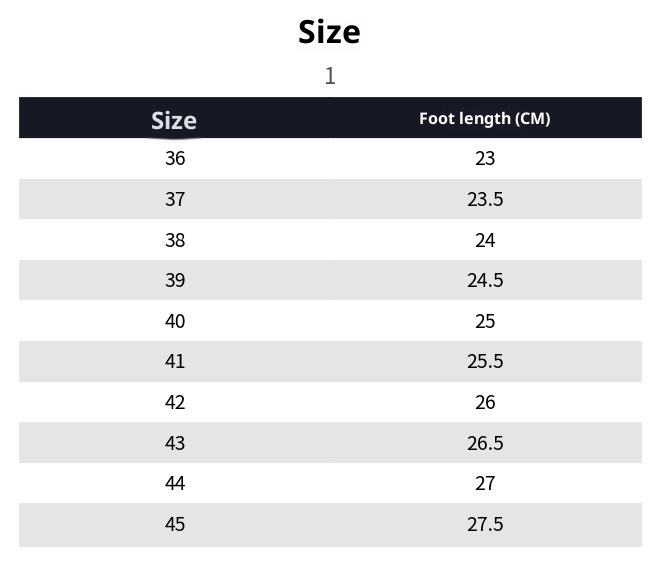Select size 45 in the last row

point(175,524)
